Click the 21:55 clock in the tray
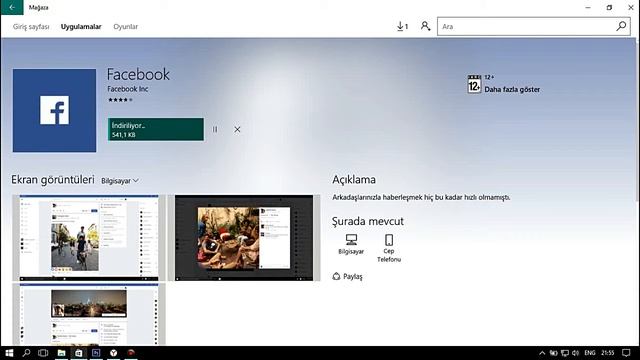 tap(607, 353)
